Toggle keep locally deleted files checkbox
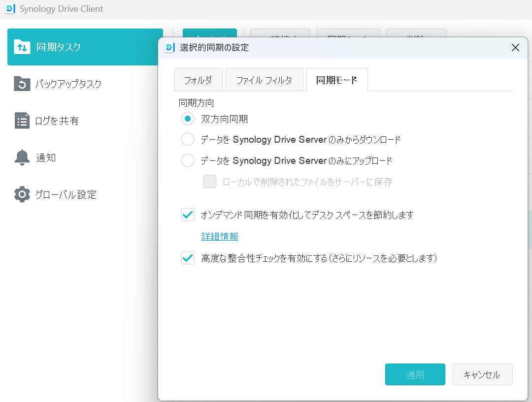Viewport: 532px width, 402px height. [210, 182]
